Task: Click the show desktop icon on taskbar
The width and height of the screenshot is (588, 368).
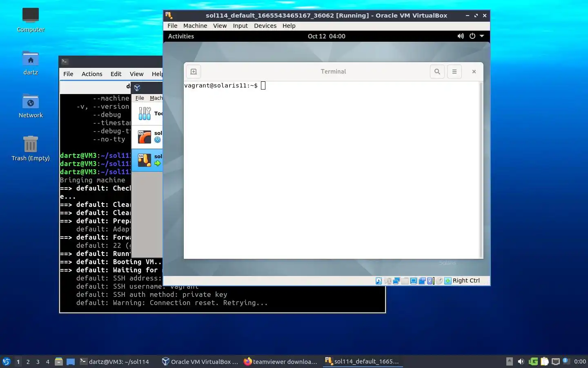Action: (71, 361)
